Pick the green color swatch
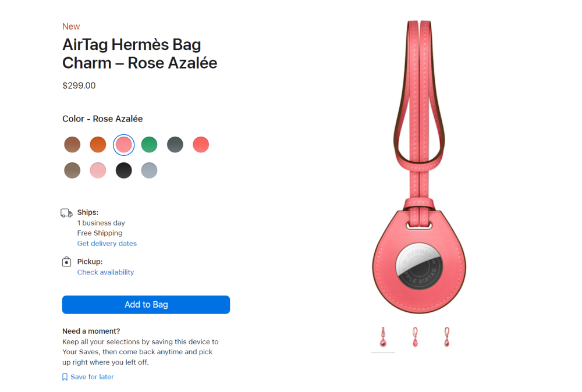Image resolution: width=582 pixels, height=392 pixels. click(149, 145)
